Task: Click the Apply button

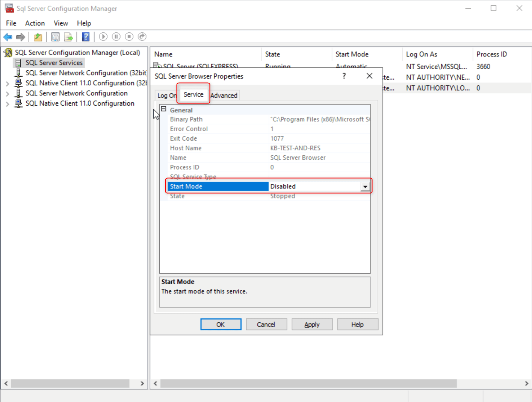Action: 312,324
